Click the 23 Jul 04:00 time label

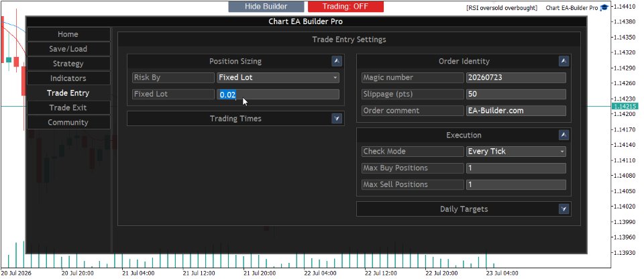(x=502, y=273)
